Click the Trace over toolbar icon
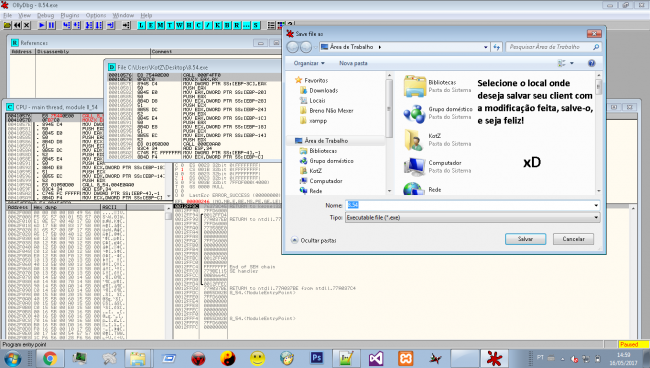This screenshot has width=650, height=368. (x=99, y=25)
